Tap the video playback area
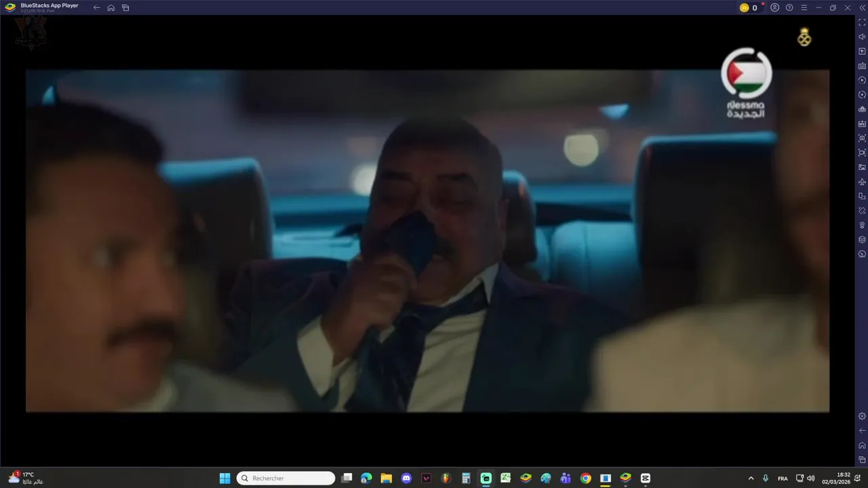This screenshot has width=868, height=488. click(427, 241)
